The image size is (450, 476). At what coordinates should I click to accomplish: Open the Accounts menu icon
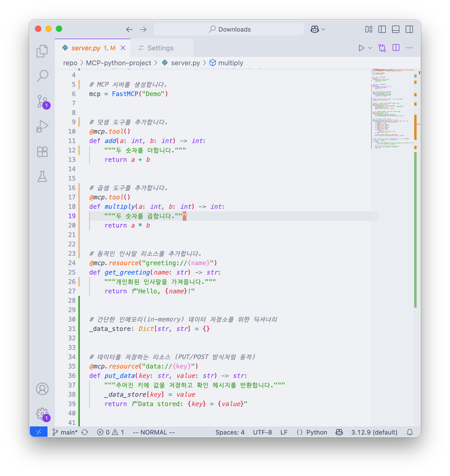(x=42, y=389)
